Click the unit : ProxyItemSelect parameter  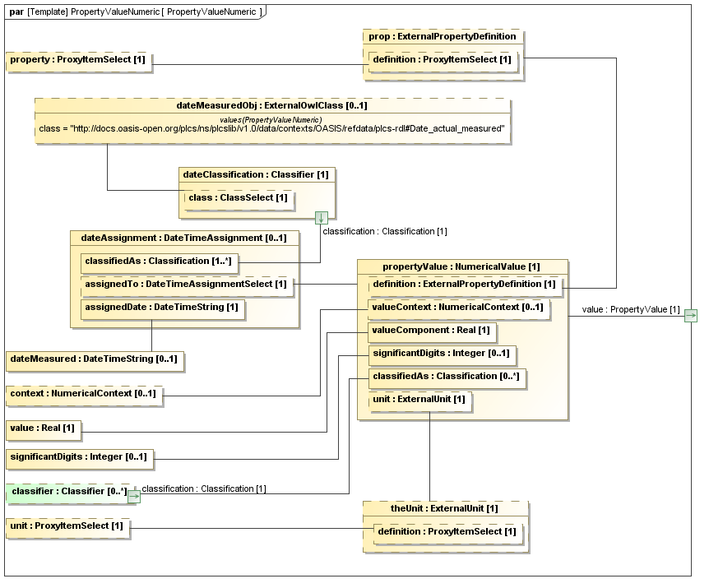click(x=67, y=525)
